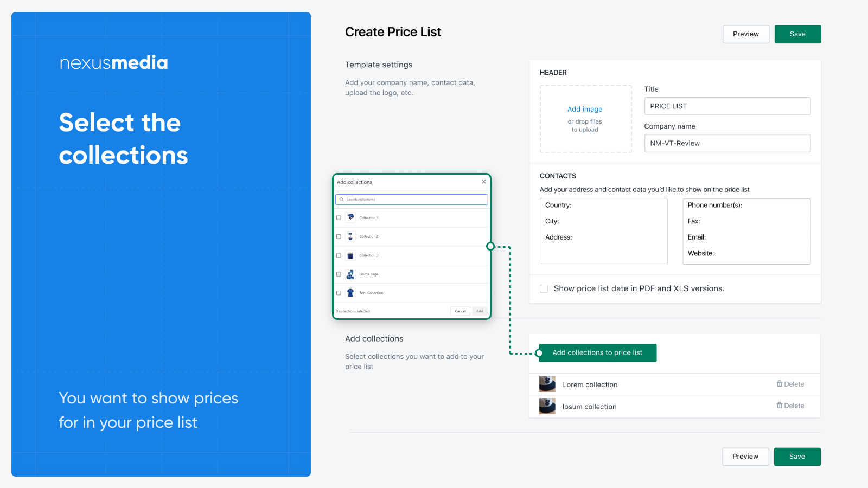
Task: Click the Collection 1 helmet thumbnail icon
Action: tap(350, 217)
